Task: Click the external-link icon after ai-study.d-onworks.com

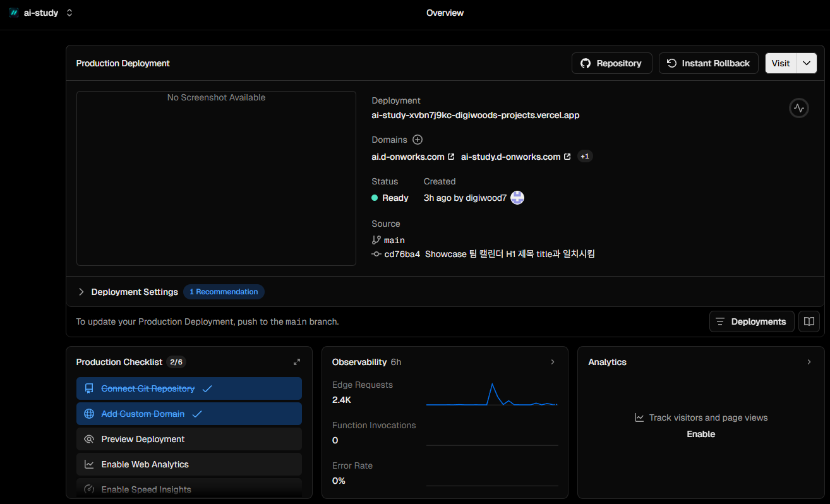Action: click(567, 157)
